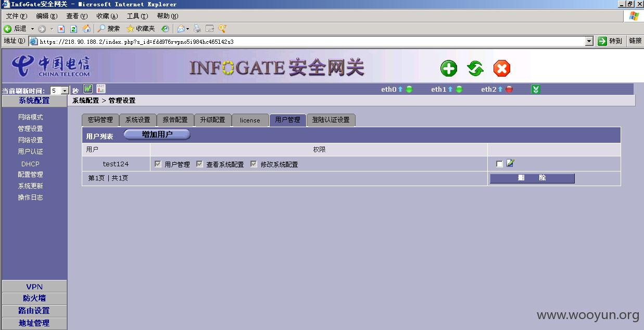Screen dimensions: 644x330
Task: Click the eth0 blue up arrow
Action: pos(400,89)
